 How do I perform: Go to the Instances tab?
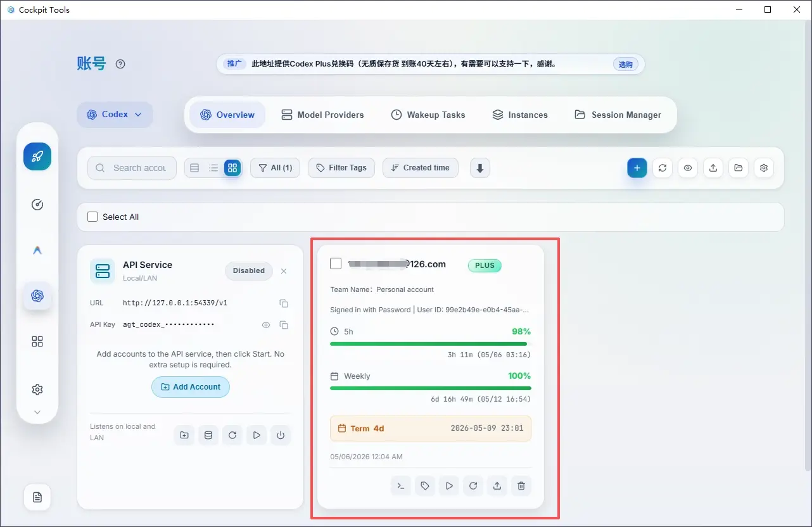point(520,115)
